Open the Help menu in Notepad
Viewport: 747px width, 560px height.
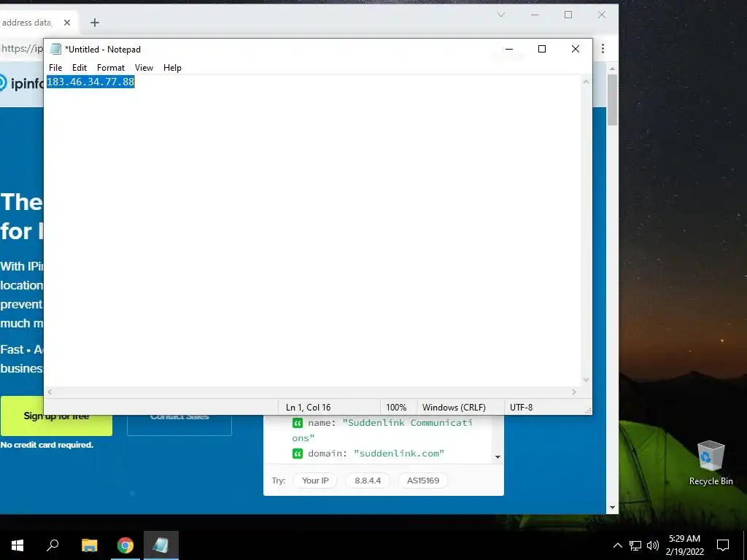pos(172,68)
